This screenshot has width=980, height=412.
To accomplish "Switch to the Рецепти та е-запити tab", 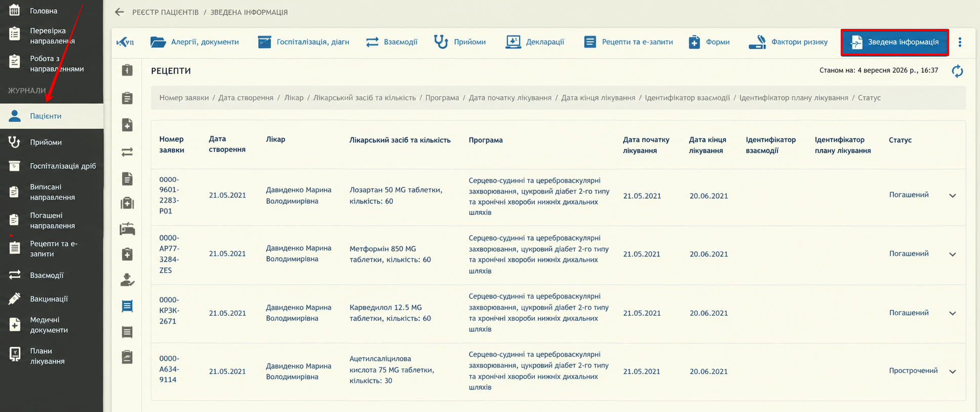I will tap(629, 42).
